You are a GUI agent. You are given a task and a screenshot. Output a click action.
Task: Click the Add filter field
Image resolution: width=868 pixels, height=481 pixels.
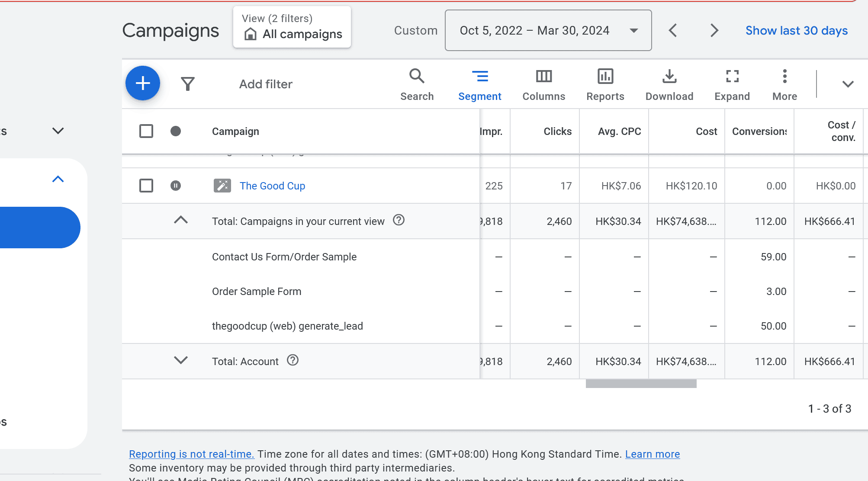coord(266,84)
